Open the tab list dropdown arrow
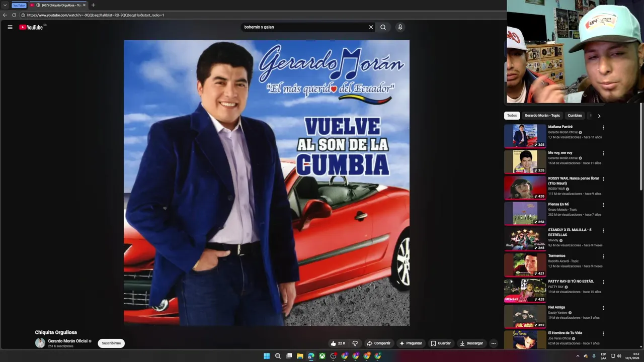This screenshot has width=644, height=362. pos(5,5)
